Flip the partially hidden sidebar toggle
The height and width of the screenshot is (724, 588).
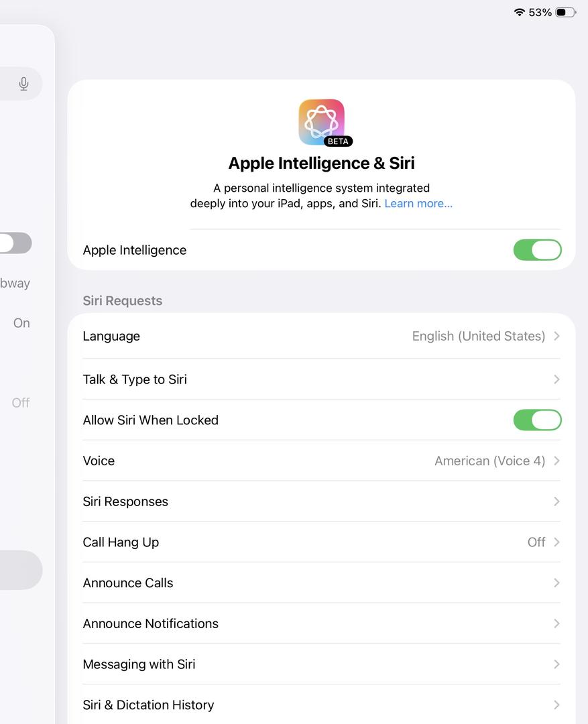15,243
